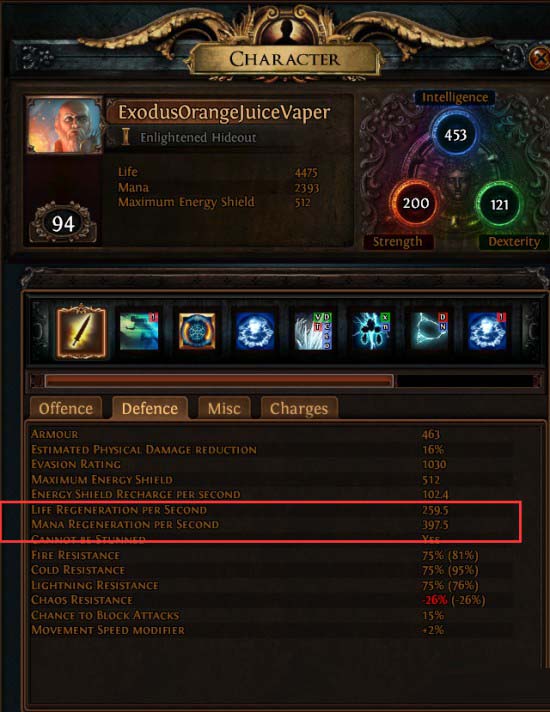This screenshot has width=550, height=712.
Task: Click the orange ringed rune skill icon
Action: (197, 331)
